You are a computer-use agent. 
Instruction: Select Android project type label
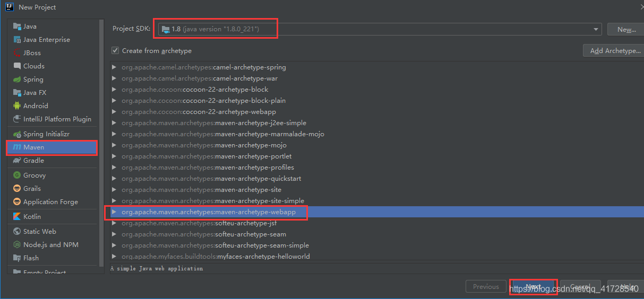(x=36, y=105)
